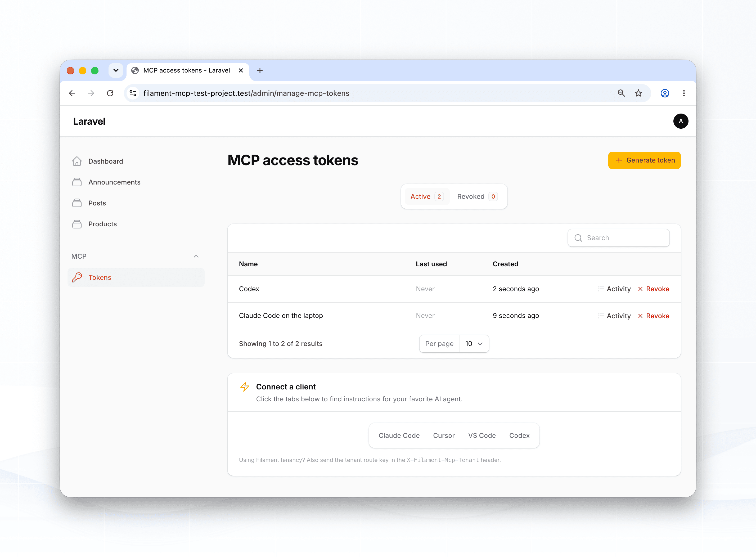This screenshot has height=557, width=756.
Task: Click the Revoked count badge 0
Action: point(493,197)
